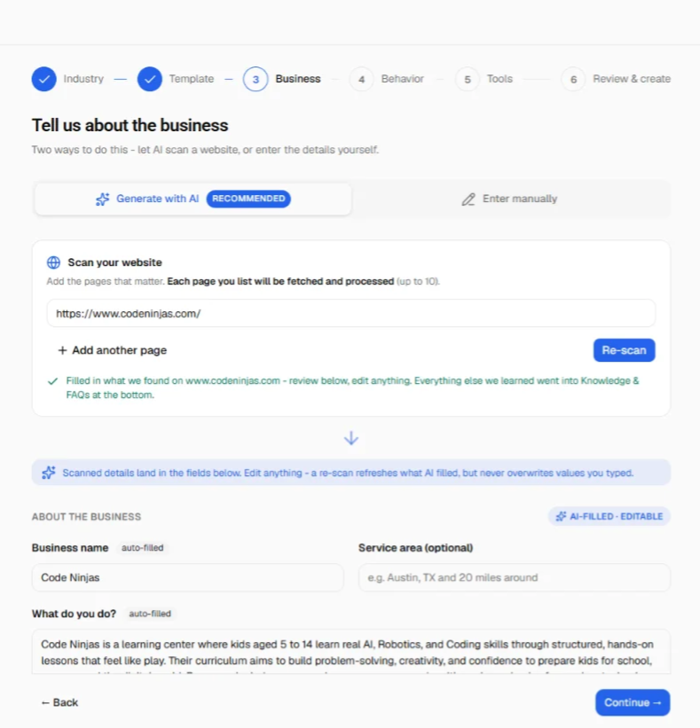Focus the Service area optional field

tap(515, 577)
